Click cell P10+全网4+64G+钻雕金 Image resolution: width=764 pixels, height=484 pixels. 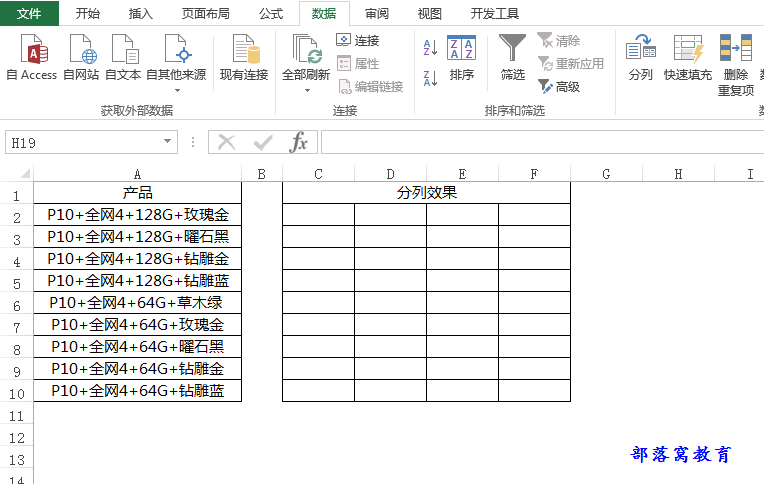[x=137, y=368]
